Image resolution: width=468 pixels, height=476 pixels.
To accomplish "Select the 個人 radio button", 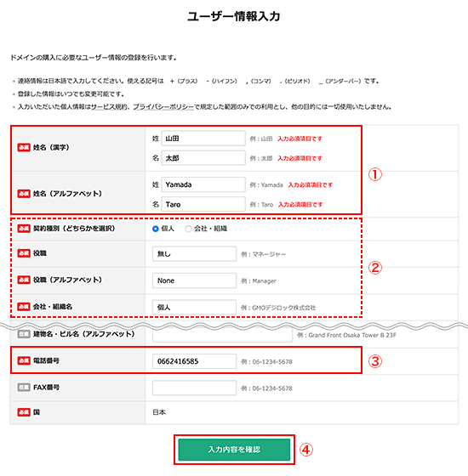I will [x=155, y=229].
